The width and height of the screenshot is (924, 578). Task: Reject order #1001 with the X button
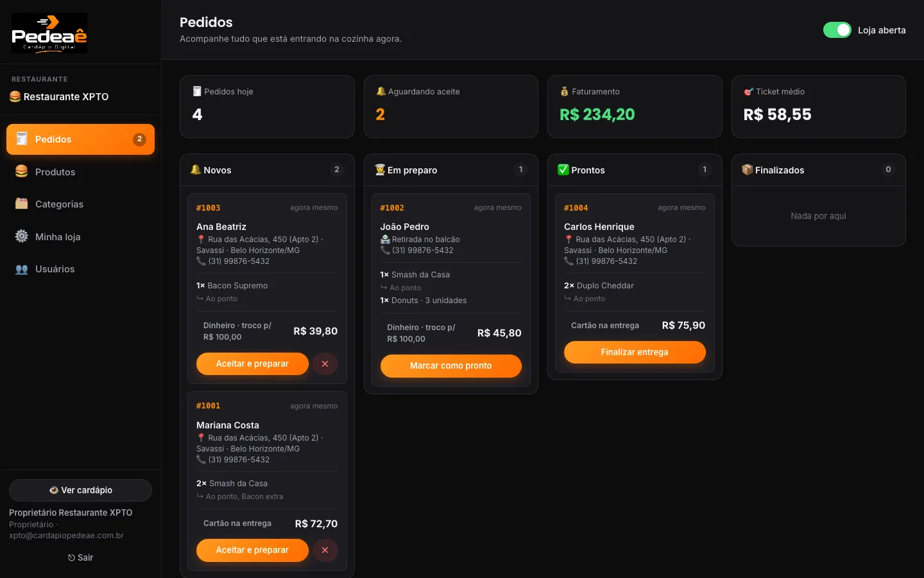[x=325, y=550]
